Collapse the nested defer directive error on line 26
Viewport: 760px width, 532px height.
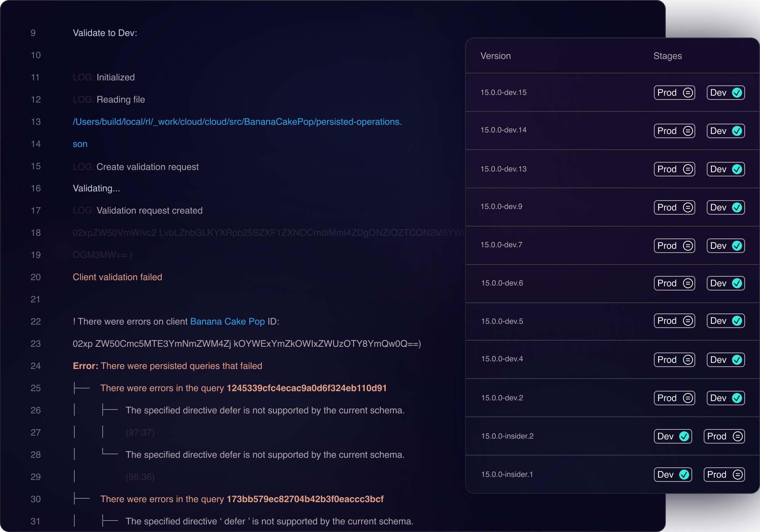click(x=110, y=410)
